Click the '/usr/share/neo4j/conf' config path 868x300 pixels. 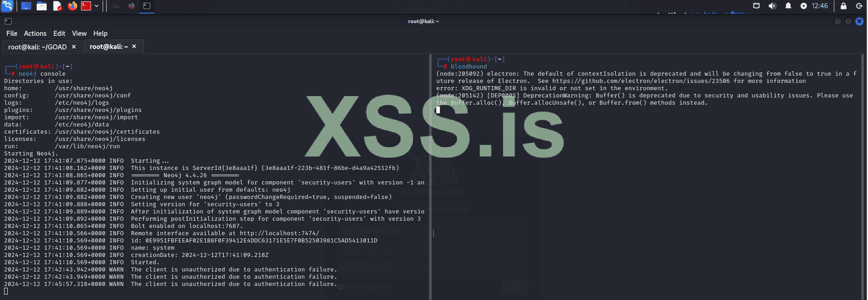tap(93, 96)
